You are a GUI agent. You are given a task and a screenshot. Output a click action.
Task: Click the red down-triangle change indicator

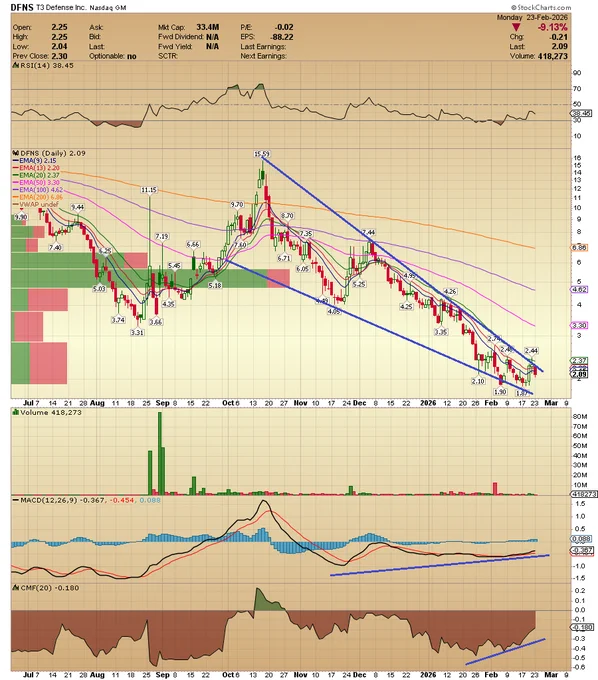click(516, 27)
